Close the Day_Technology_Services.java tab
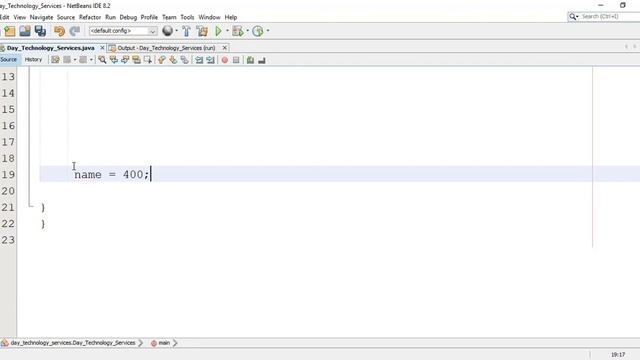 (102, 48)
